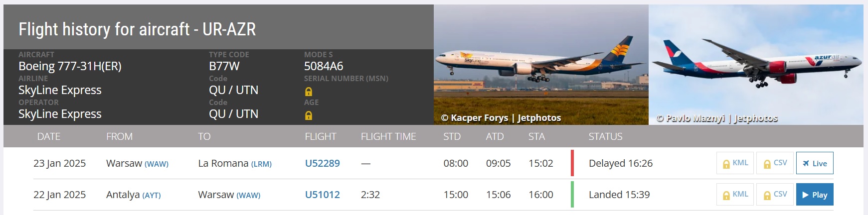The height and width of the screenshot is (215, 868).
Task: Open live tracking for flight U52289
Action: point(814,163)
